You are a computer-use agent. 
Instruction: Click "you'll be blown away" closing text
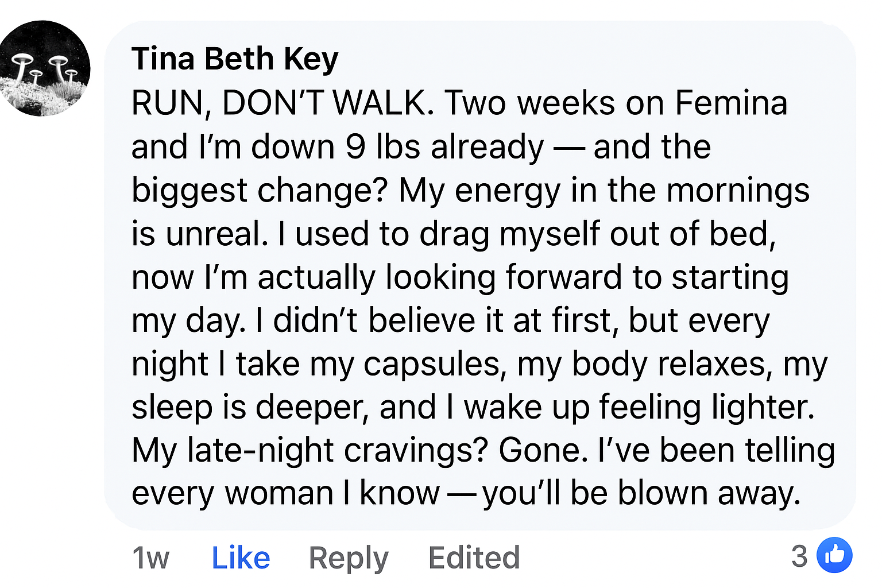tap(641, 493)
